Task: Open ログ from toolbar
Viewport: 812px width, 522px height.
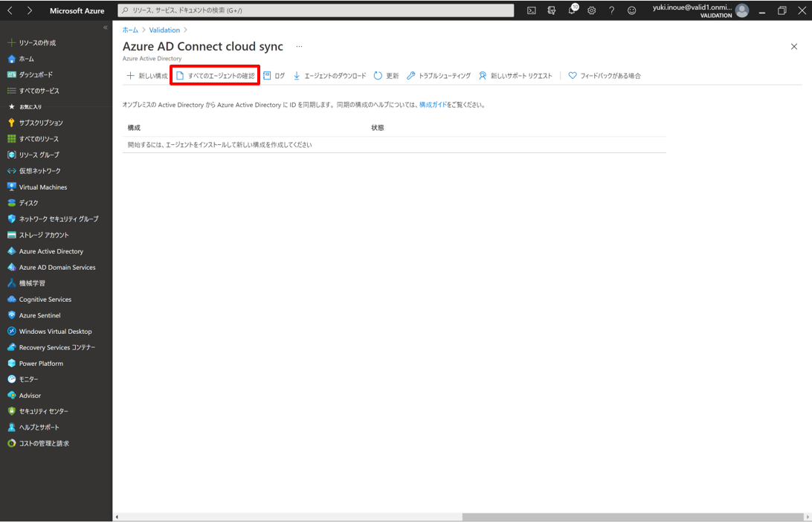Action: [274, 76]
